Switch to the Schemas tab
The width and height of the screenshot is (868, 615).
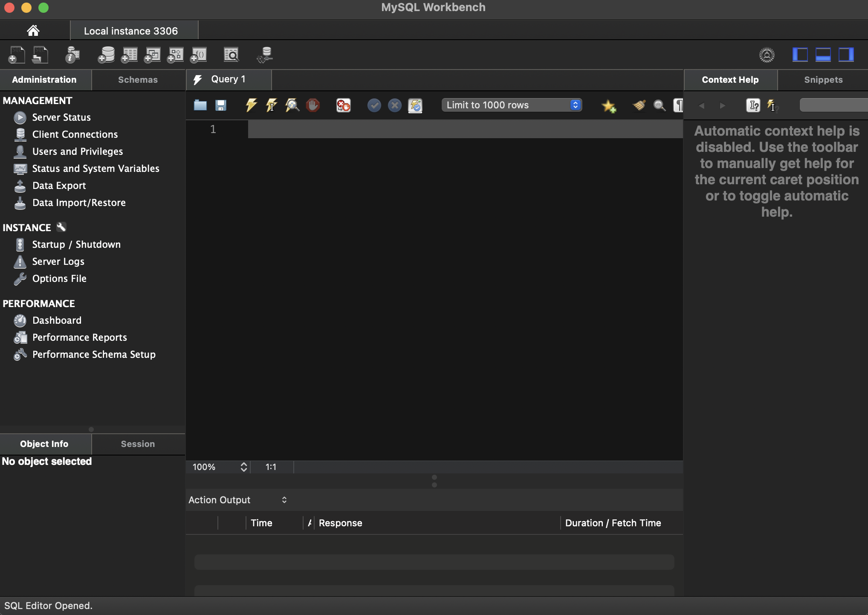point(138,80)
